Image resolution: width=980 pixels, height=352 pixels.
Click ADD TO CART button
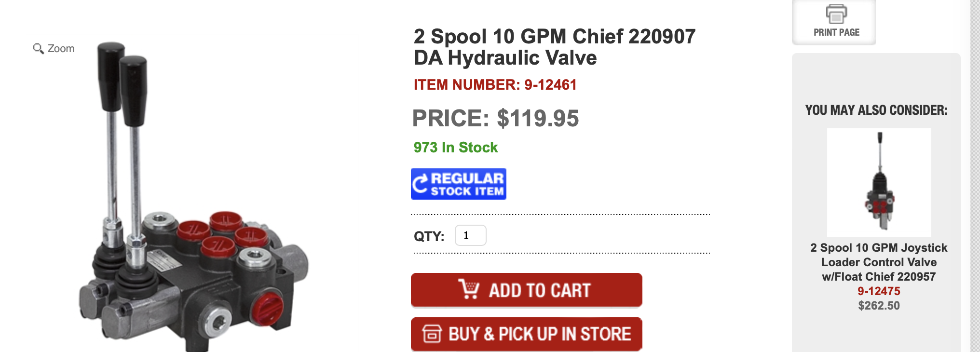tap(526, 290)
